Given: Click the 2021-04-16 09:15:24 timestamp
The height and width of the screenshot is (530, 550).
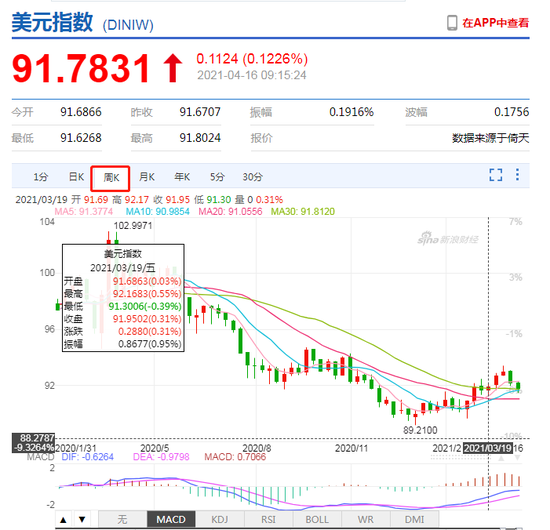Looking at the screenshot, I should pyautogui.click(x=251, y=75).
